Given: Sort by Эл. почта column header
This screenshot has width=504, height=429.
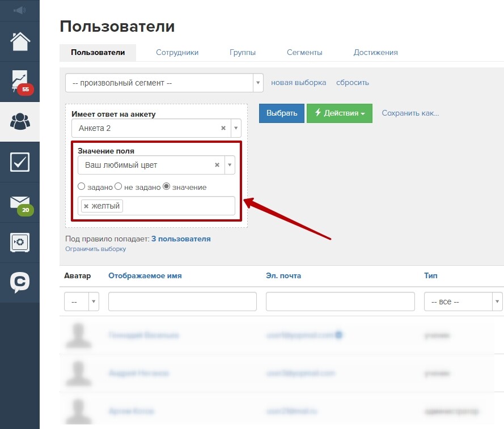Looking at the screenshot, I should point(283,276).
